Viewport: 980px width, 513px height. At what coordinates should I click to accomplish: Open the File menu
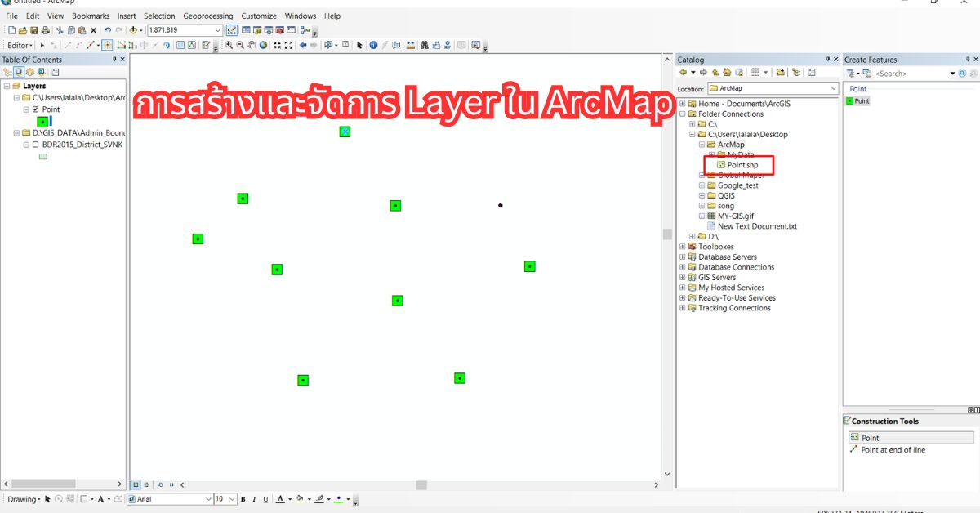(x=12, y=16)
